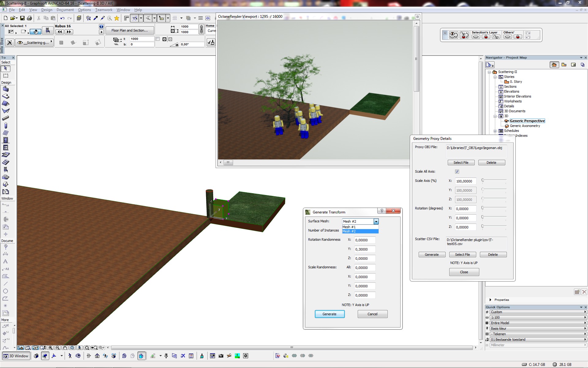Image resolution: width=588 pixels, height=368 pixels.
Task: Click the Favorites star icon
Action: 117,18
